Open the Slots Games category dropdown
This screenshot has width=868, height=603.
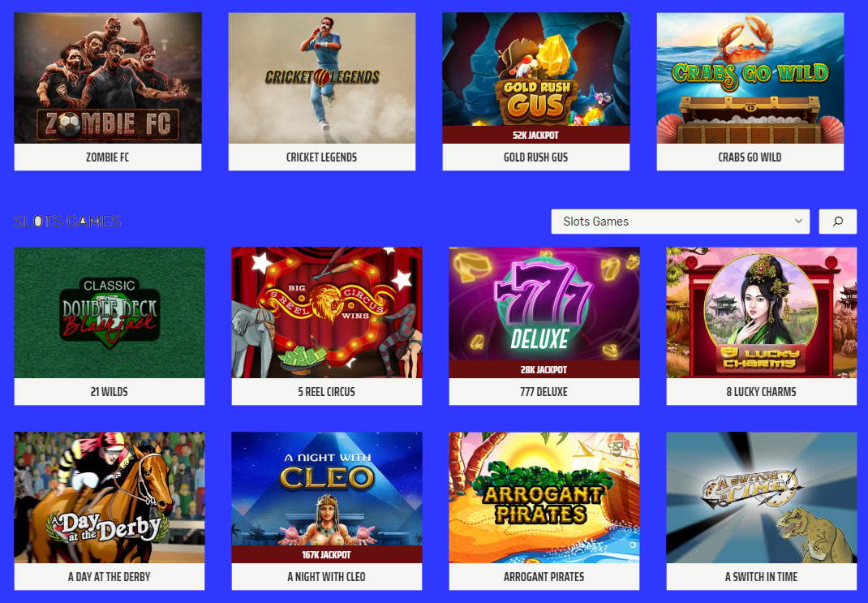681,222
